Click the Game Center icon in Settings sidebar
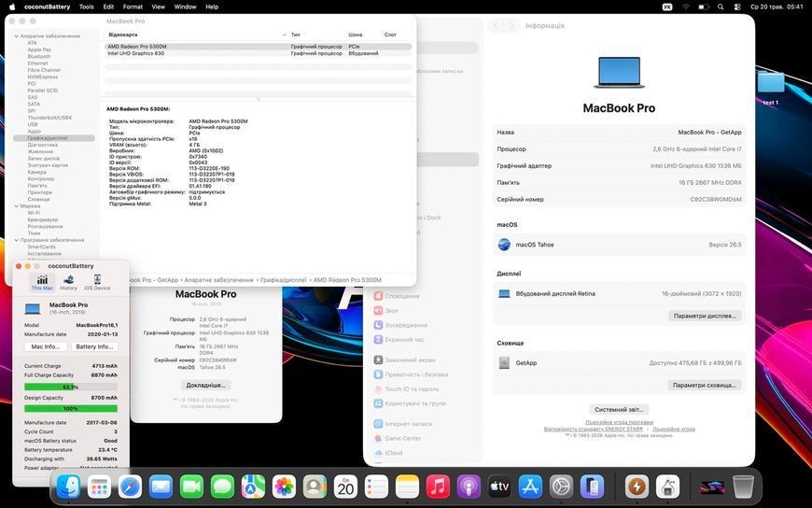The height and width of the screenshot is (508, 812). (379, 438)
